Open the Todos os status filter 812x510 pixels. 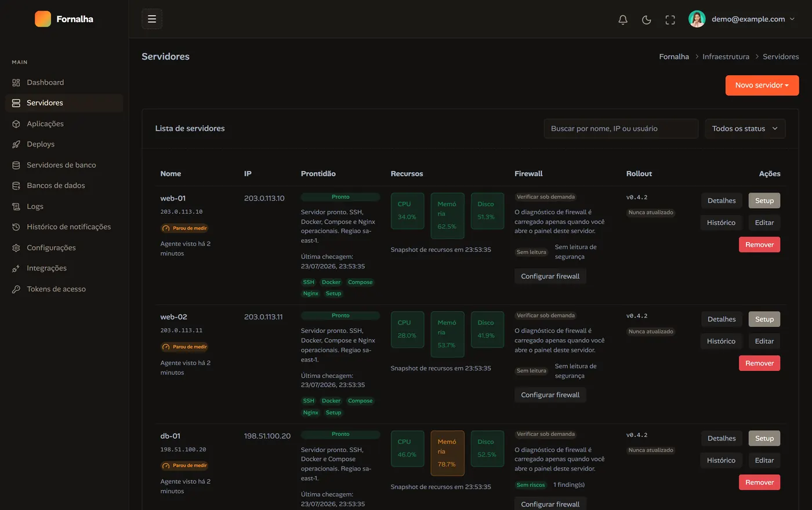(x=745, y=129)
